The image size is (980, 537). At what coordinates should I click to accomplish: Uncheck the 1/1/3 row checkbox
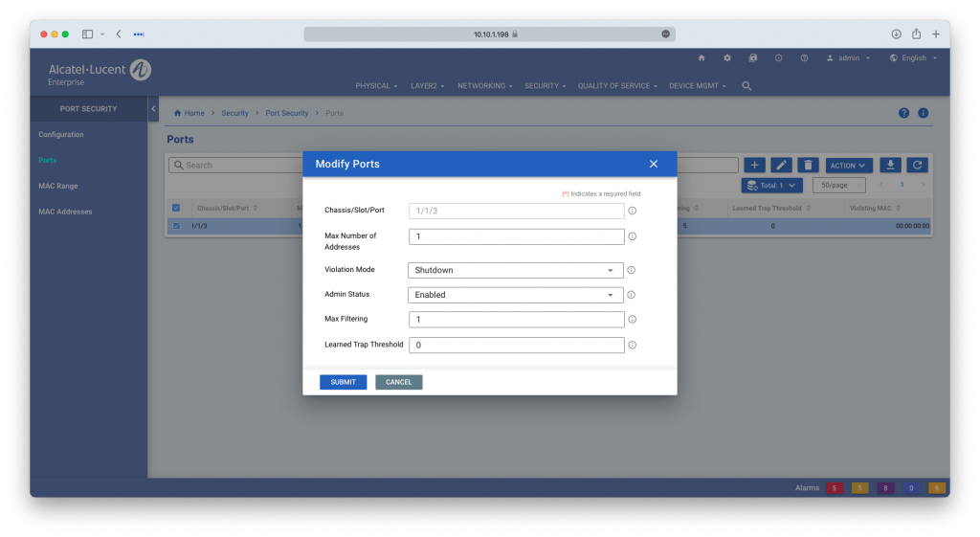176,227
